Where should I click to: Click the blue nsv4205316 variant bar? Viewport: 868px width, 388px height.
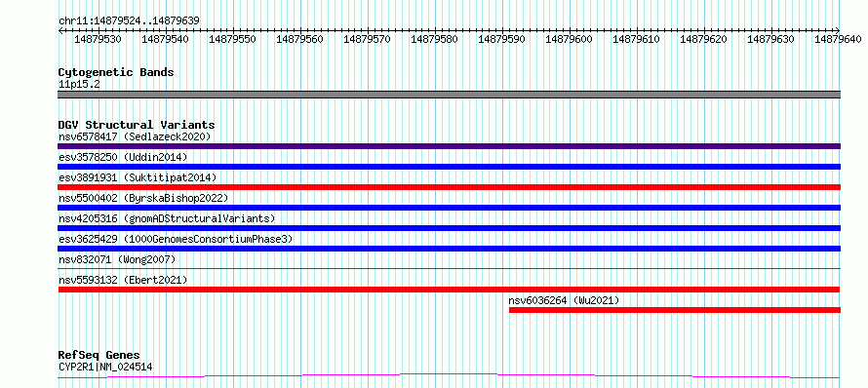coord(449,228)
